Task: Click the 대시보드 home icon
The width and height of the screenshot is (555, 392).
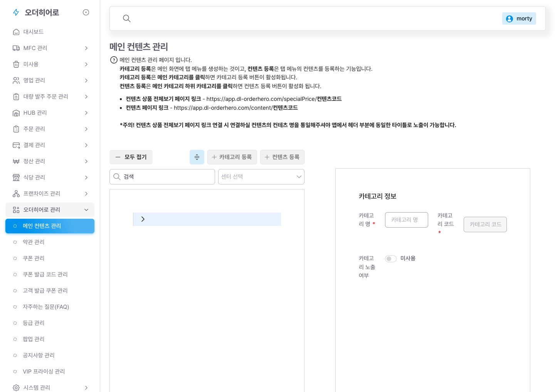Action: [16, 32]
